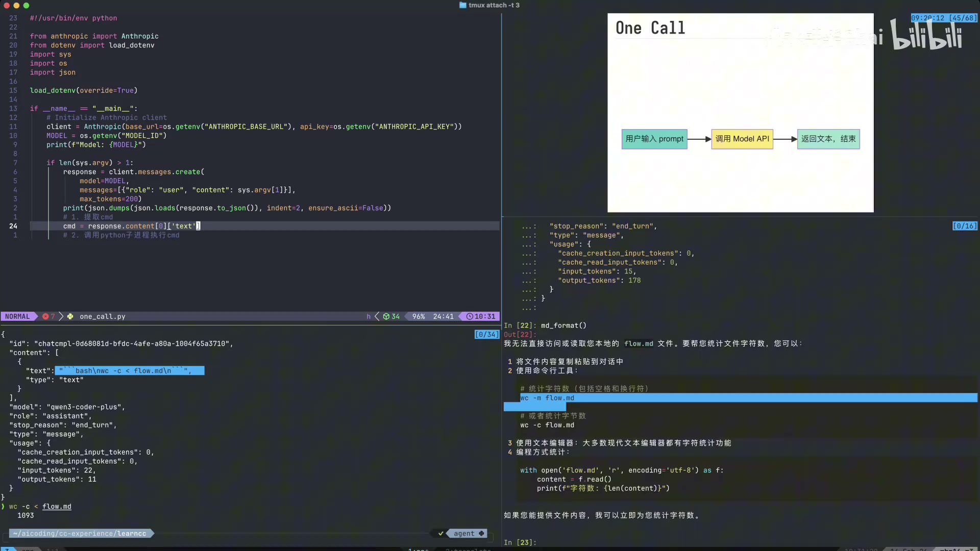Click the [0/34] scroll position indicator
Image resolution: width=980 pixels, height=551 pixels.
click(x=486, y=335)
